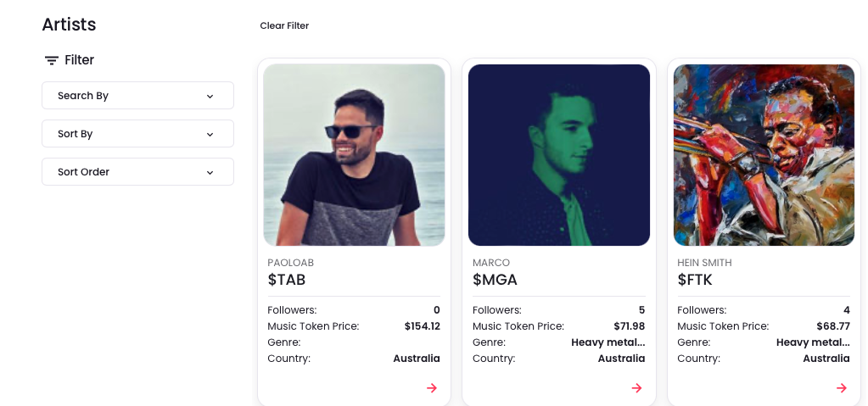Expand the Search By dropdown
Image resolution: width=868 pixels, height=406 pixels.
click(137, 96)
